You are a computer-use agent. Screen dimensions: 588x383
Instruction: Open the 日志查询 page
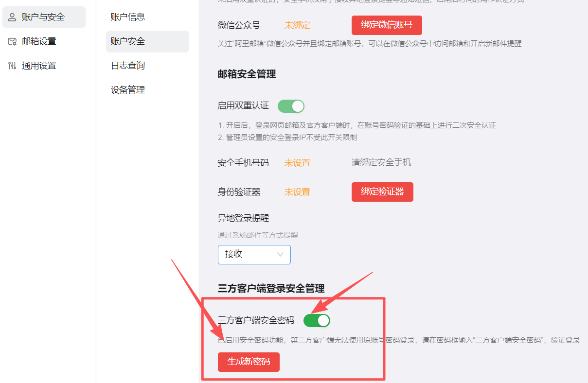click(x=128, y=66)
